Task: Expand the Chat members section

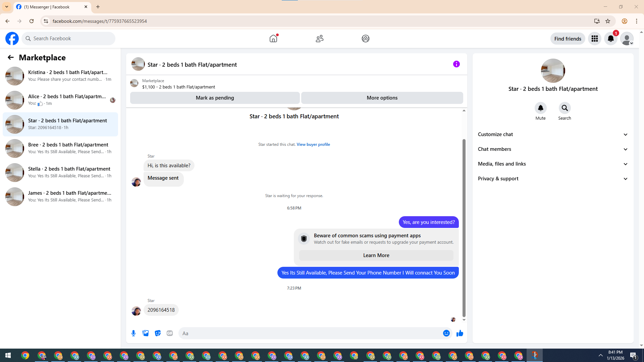Action: click(x=553, y=149)
